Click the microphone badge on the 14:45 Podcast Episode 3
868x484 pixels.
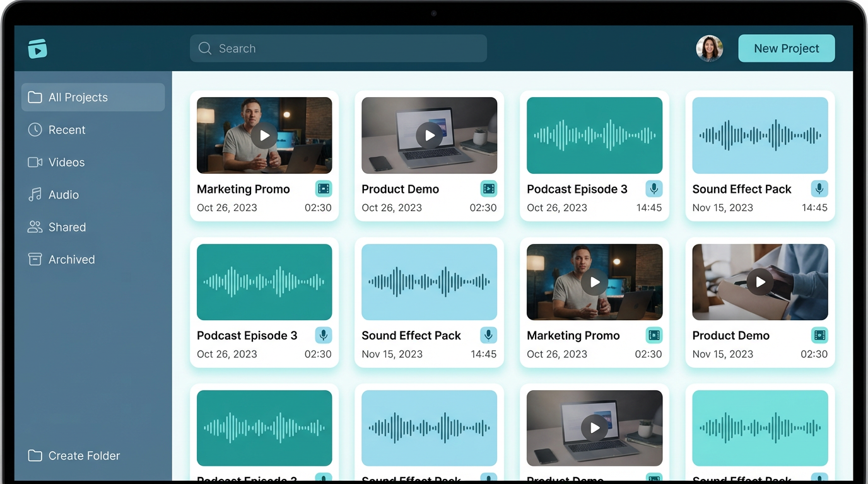[x=654, y=188]
